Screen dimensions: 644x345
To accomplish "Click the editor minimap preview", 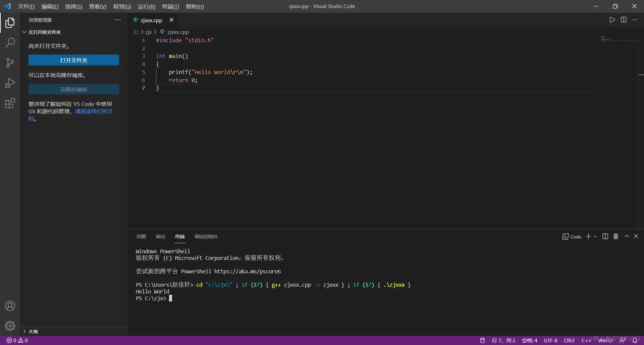I will click(x=619, y=39).
